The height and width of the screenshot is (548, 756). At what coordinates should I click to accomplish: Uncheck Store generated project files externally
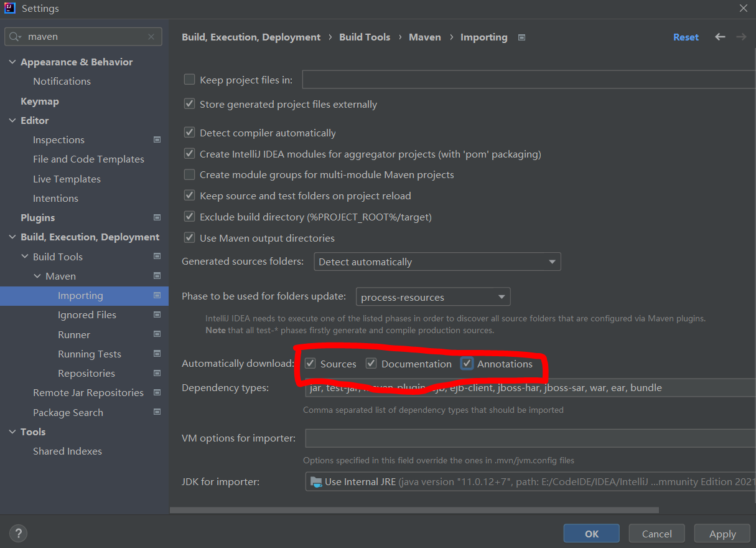190,104
